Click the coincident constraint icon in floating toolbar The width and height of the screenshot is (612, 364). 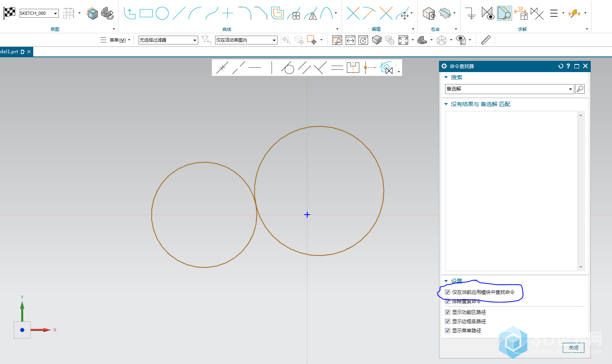point(222,68)
